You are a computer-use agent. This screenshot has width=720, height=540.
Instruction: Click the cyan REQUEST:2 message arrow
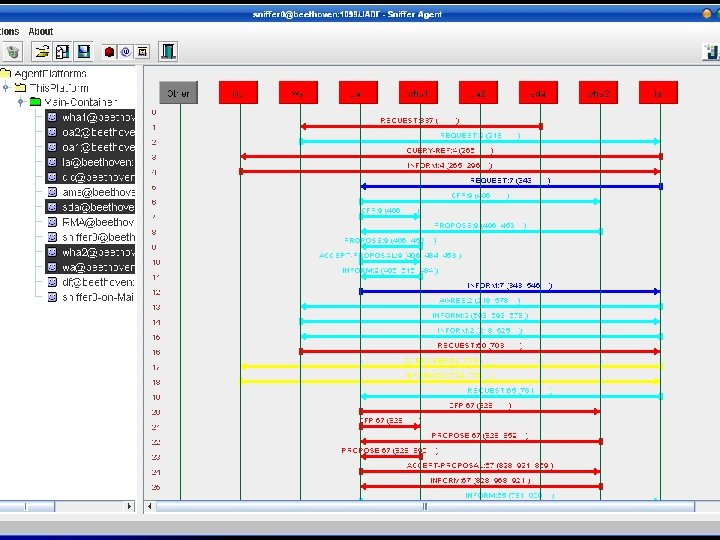[x=480, y=141]
